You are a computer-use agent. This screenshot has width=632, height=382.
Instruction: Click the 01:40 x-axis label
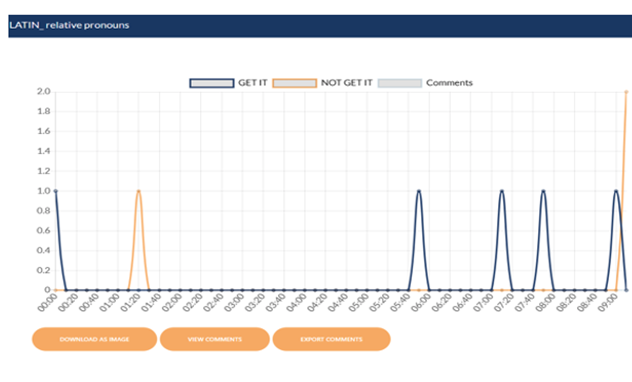coord(151,302)
